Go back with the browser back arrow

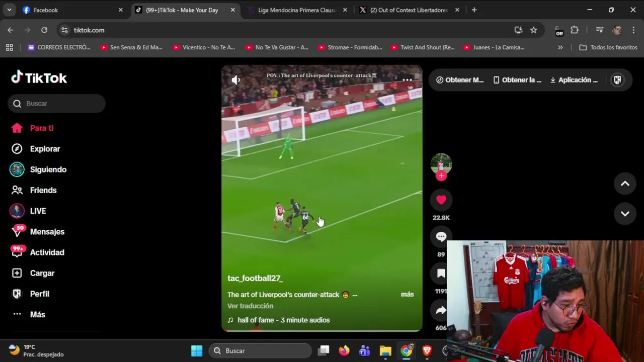[x=11, y=30]
